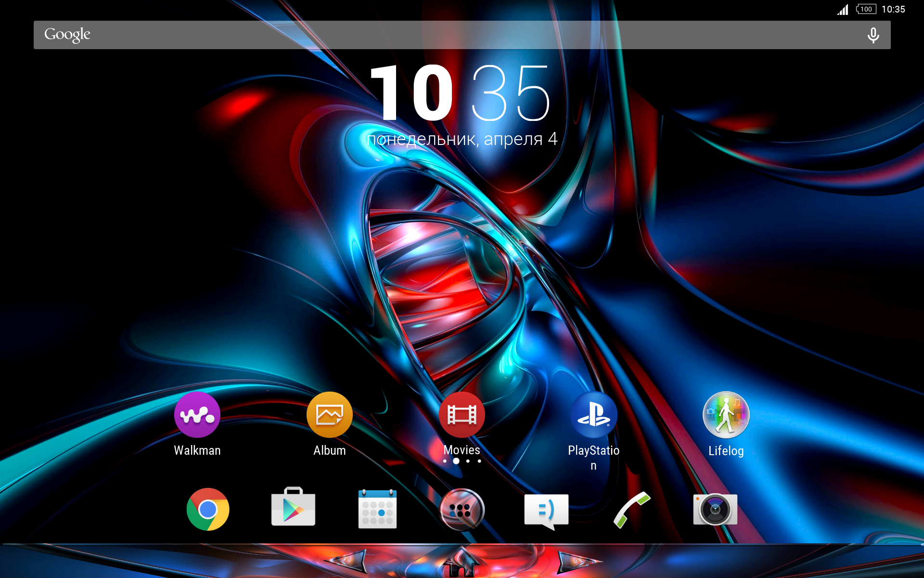Viewport: 924px width, 578px height.
Task: Tap the signal strength status icon
Action: 843,9
